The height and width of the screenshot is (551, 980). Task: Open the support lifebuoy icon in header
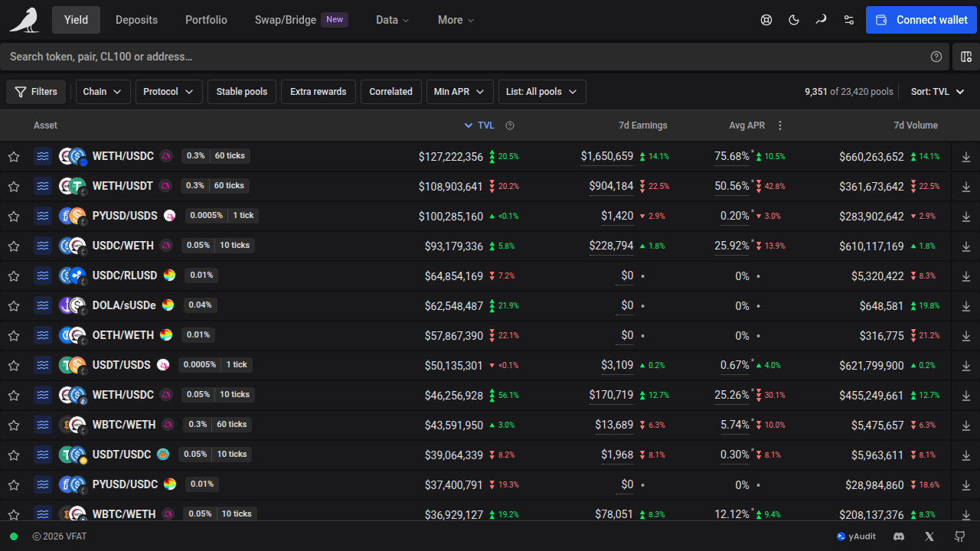coord(766,20)
